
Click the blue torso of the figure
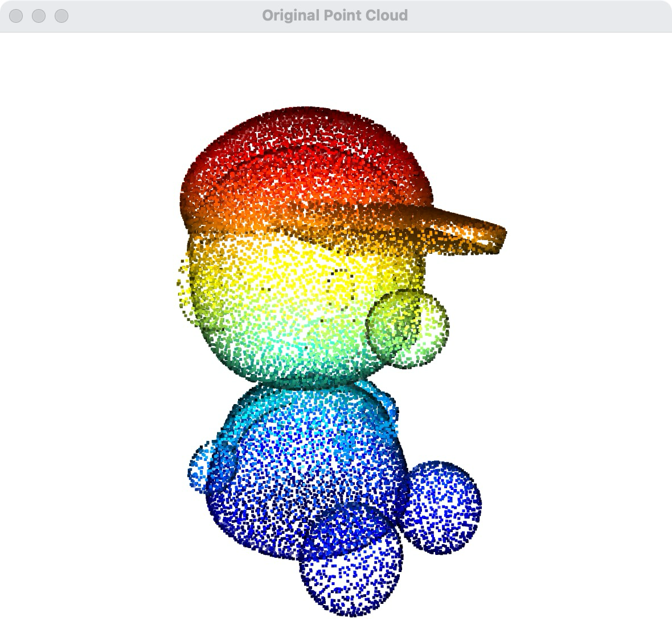click(308, 455)
